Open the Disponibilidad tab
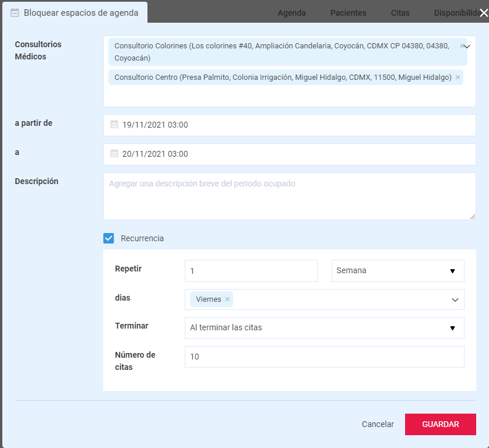Viewport: 489px width, 448px height. click(x=457, y=13)
